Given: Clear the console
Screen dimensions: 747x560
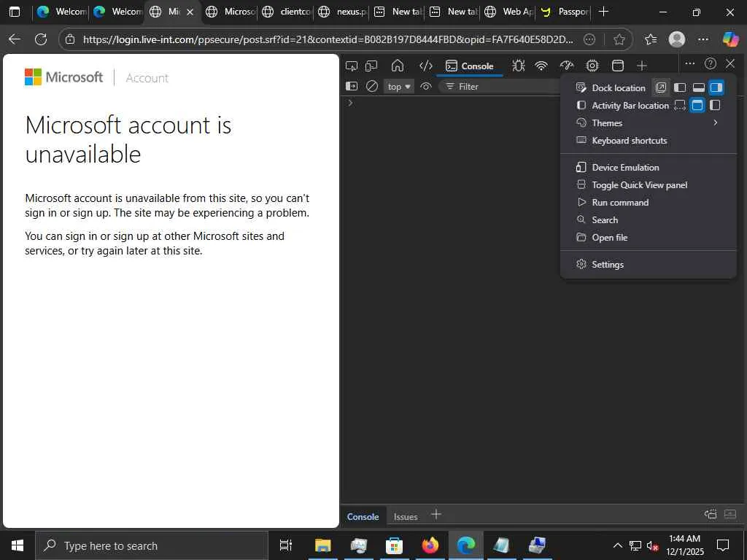Looking at the screenshot, I should click(x=372, y=86).
